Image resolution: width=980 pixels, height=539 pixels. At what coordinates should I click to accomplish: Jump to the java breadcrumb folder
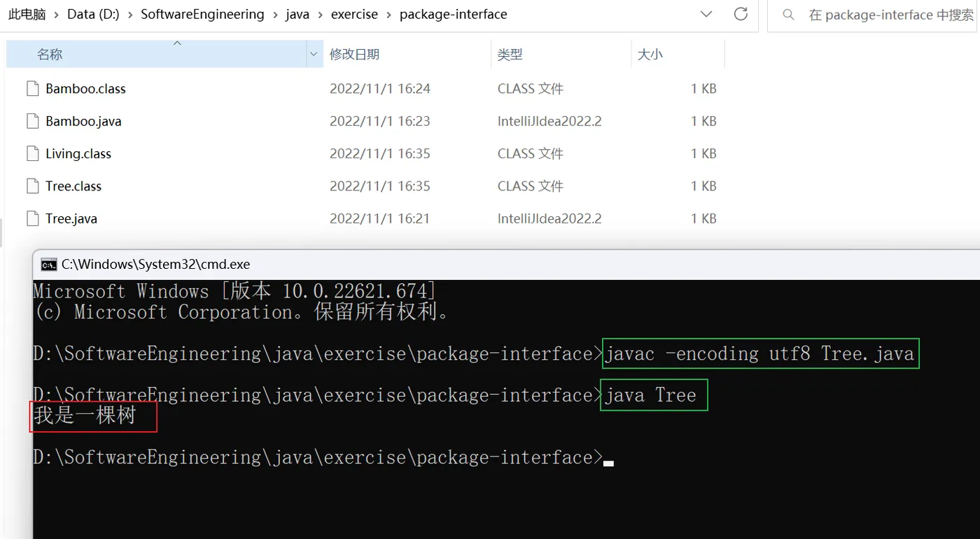[297, 14]
